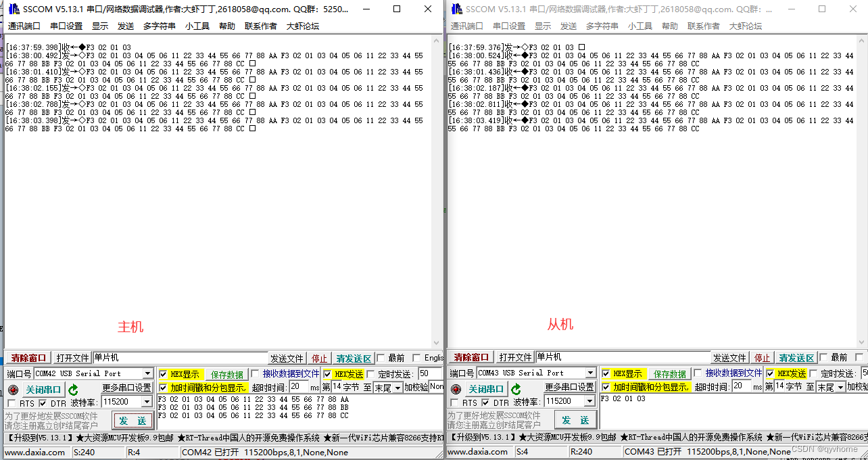This screenshot has height=460, width=868.
Task: Open 大虾论坛 menu in right window
Action: coord(745,26)
